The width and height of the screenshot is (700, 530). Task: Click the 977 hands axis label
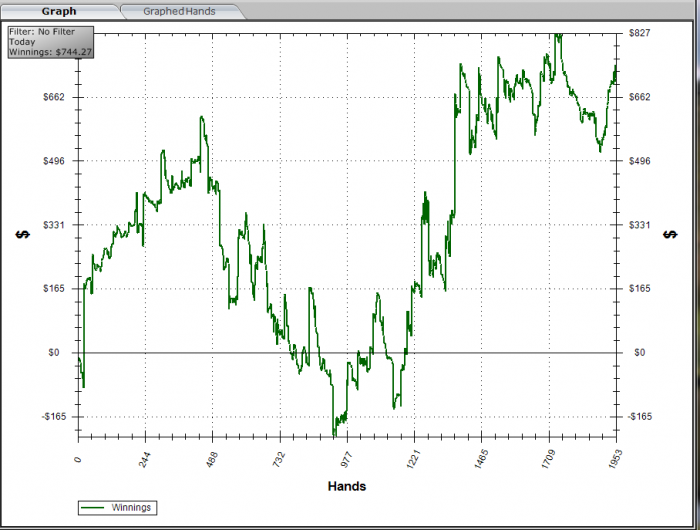coord(346,460)
